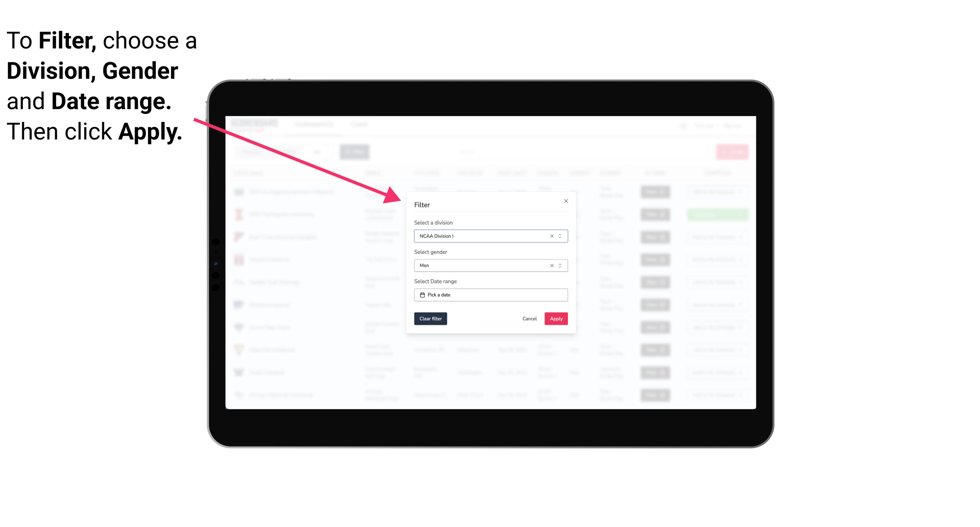
Task: Click Apply to confirm filter selections
Action: pos(556,319)
